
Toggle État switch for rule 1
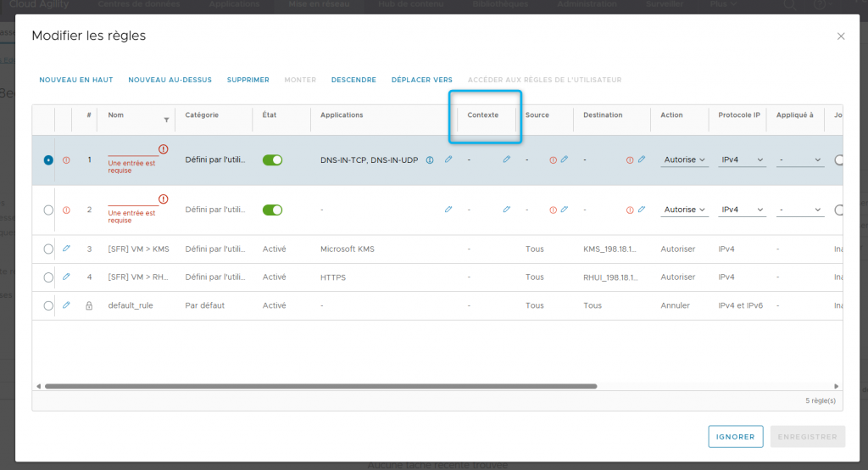[x=272, y=159]
